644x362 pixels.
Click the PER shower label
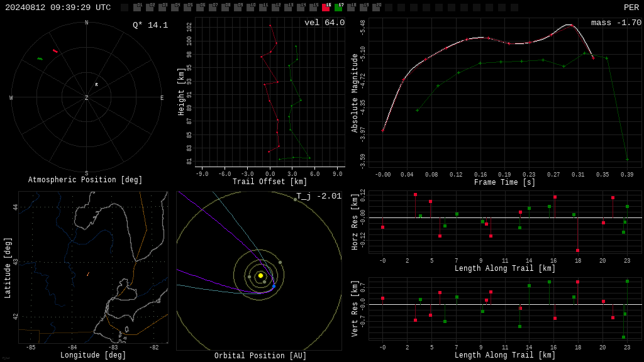[x=631, y=8]
